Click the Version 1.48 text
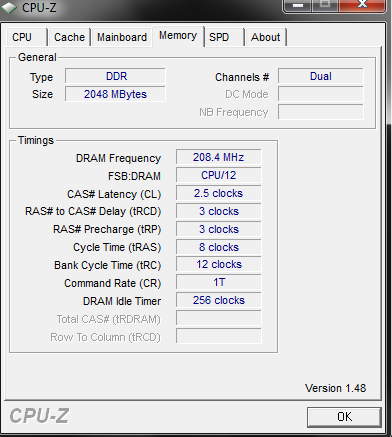The height and width of the screenshot is (437, 392). [x=335, y=388]
